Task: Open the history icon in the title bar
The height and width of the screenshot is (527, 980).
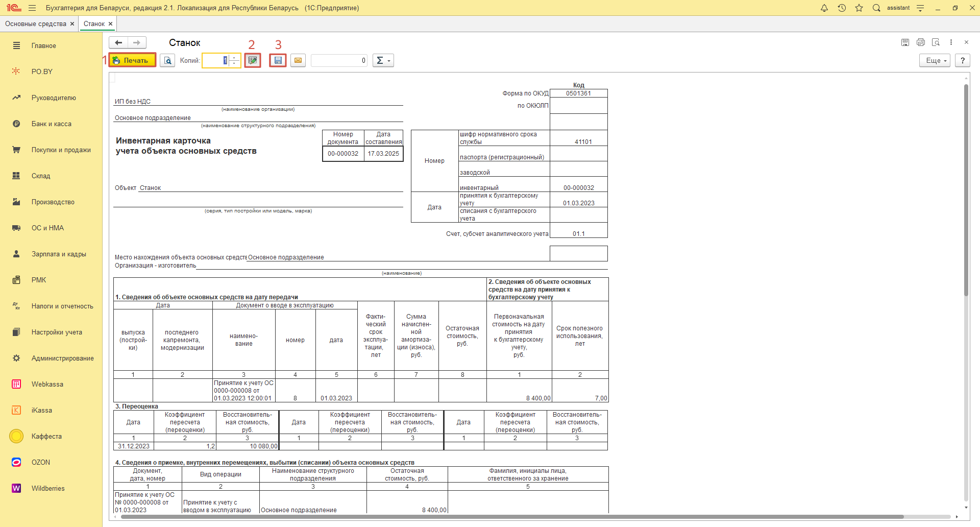Action: click(x=842, y=8)
